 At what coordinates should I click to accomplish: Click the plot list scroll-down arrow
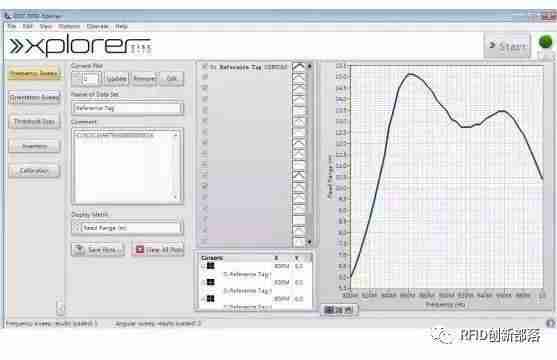[x=309, y=242]
